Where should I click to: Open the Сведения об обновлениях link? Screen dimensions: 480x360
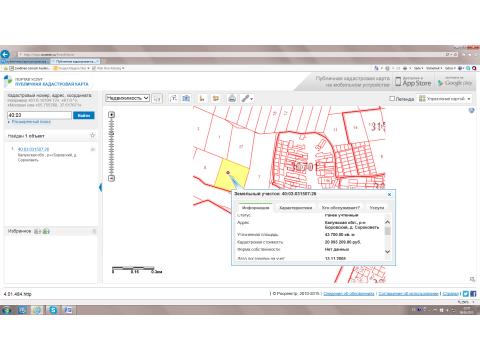[349, 294]
